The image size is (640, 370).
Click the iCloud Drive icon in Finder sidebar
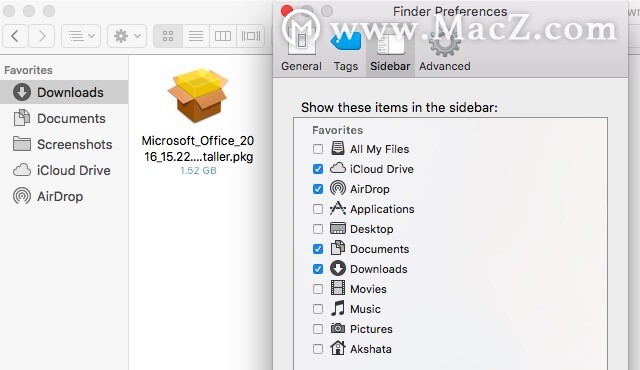coord(22,170)
